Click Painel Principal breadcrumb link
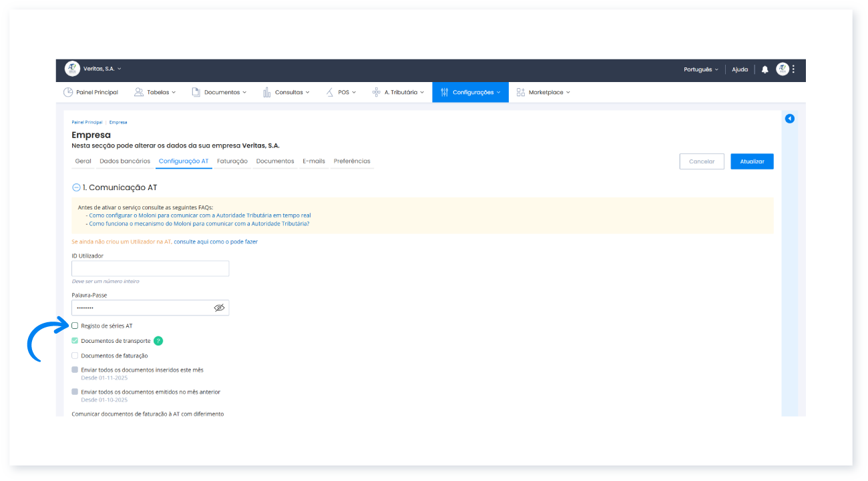The width and height of the screenshot is (868, 481). (87, 122)
